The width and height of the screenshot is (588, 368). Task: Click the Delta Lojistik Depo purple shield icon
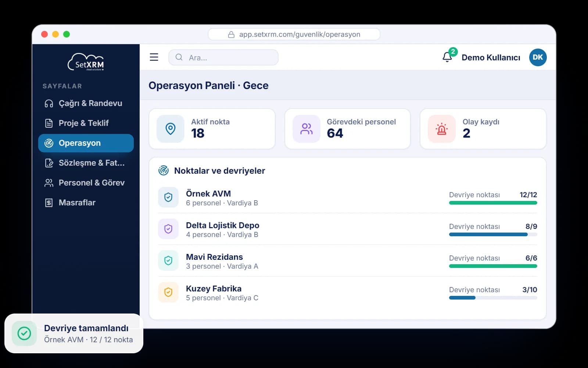coord(168,229)
